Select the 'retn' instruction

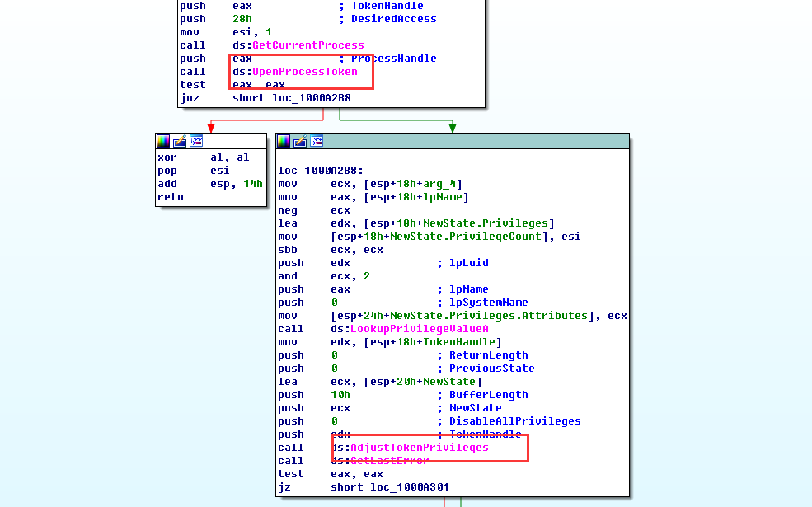pos(171,197)
